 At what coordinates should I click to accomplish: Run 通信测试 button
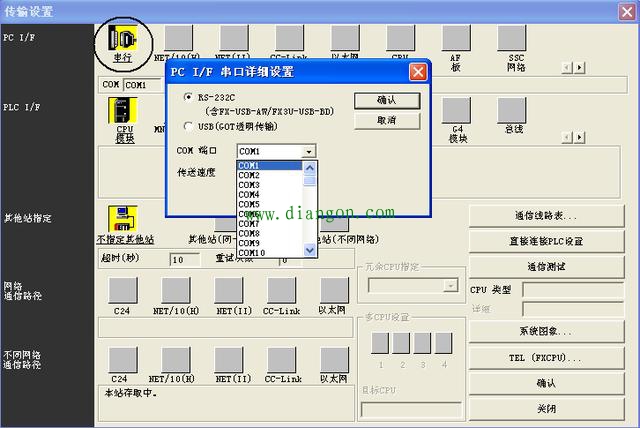(x=547, y=267)
